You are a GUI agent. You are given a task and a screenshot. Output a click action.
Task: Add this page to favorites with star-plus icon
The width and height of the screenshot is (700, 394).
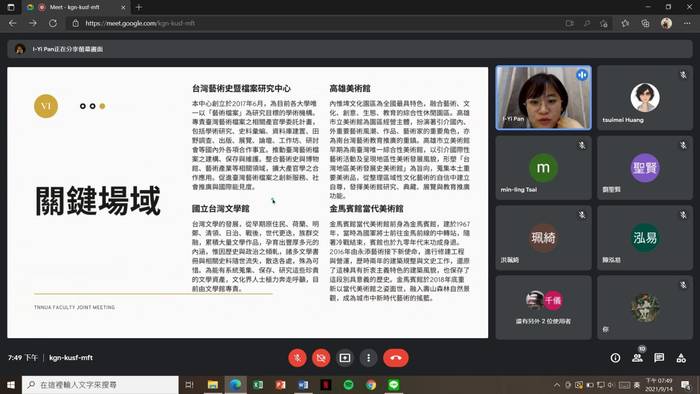tap(604, 23)
